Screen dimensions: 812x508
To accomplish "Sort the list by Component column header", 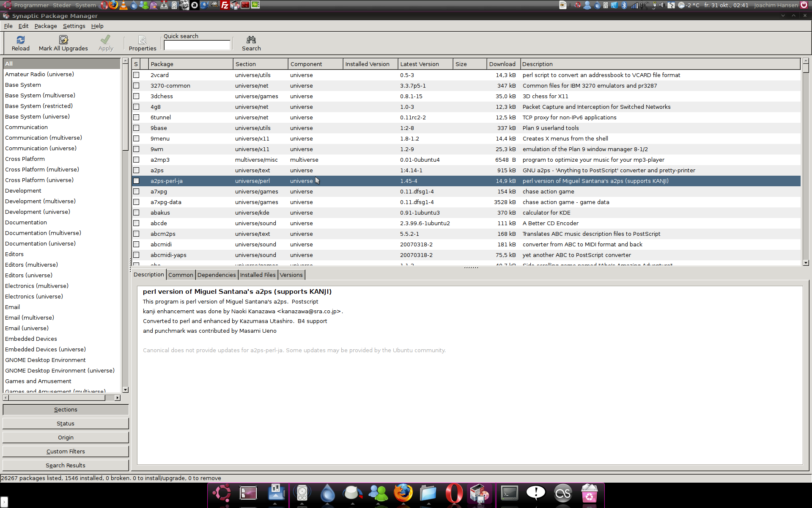I will (x=315, y=64).
